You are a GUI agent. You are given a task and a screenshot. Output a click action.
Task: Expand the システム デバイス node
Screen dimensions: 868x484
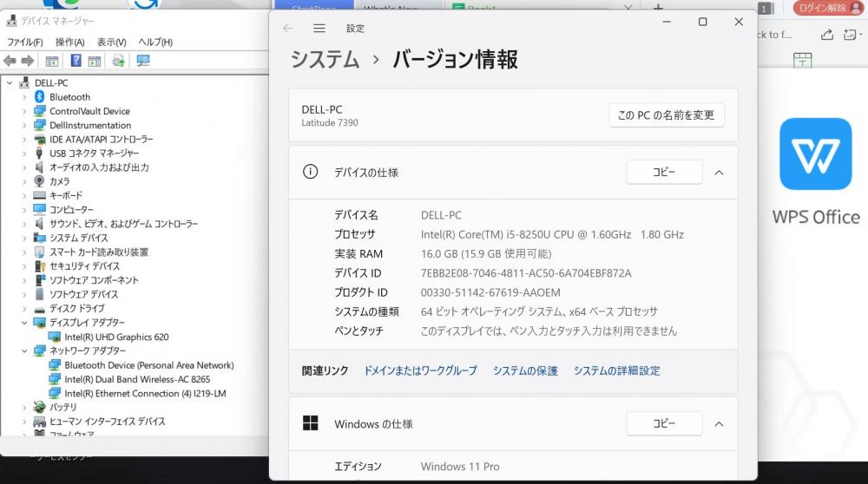[24, 238]
